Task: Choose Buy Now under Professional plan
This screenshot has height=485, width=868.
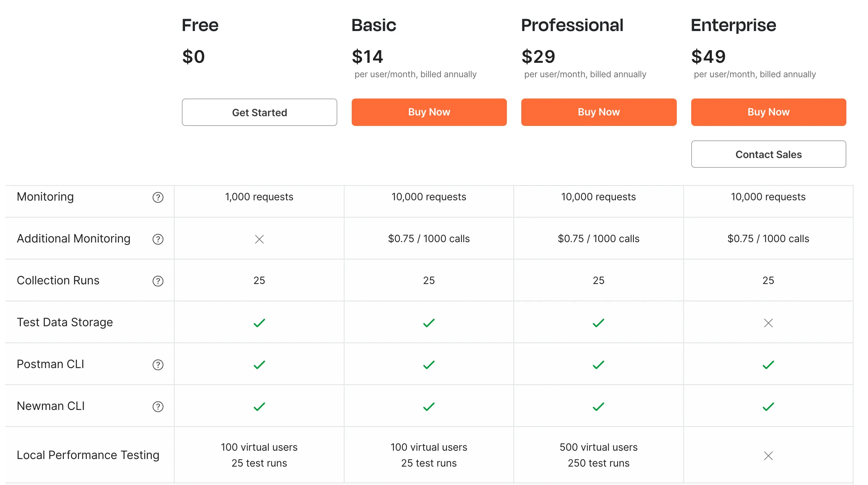Action: pos(599,112)
